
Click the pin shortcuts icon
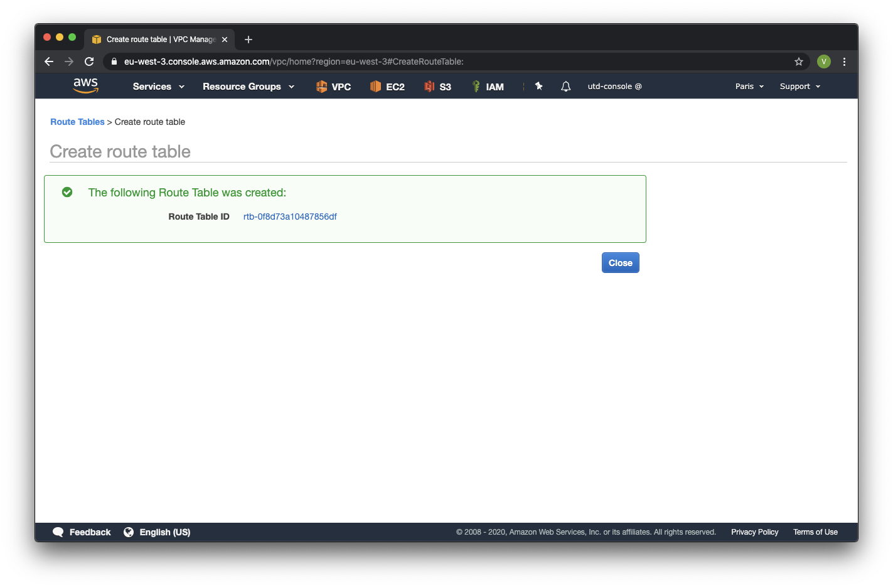click(538, 86)
